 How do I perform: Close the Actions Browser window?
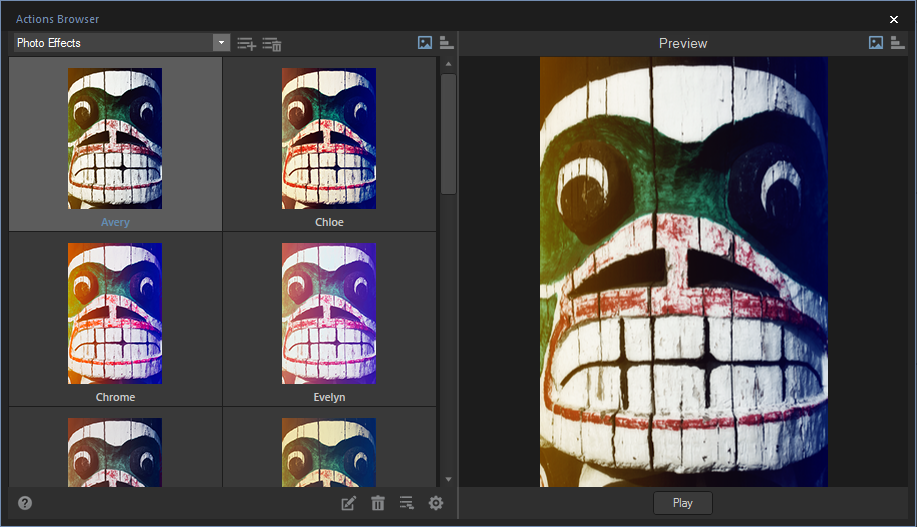[x=894, y=19]
